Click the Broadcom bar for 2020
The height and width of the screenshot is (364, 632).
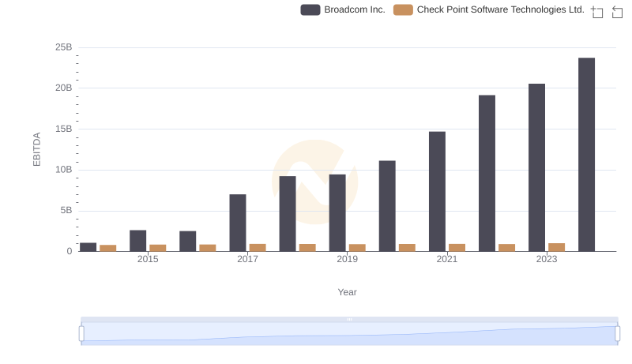tap(387, 206)
